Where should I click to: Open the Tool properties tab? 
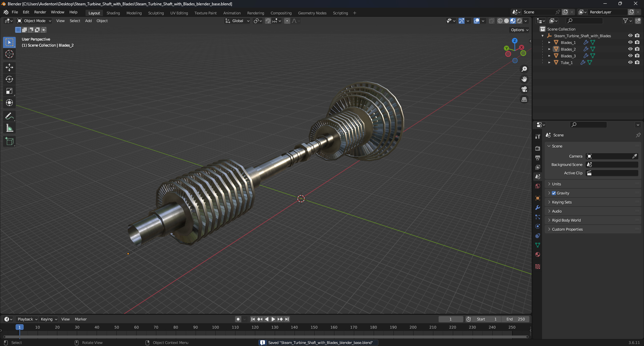[538, 136]
